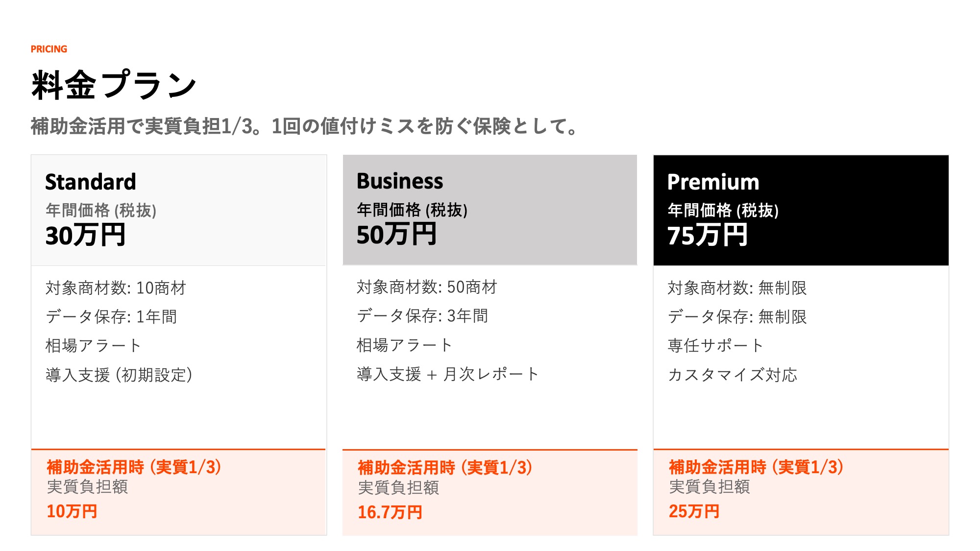This screenshot has height=551, width=980.
Task: Click the Premium 75万円 price
Action: pos(707,235)
